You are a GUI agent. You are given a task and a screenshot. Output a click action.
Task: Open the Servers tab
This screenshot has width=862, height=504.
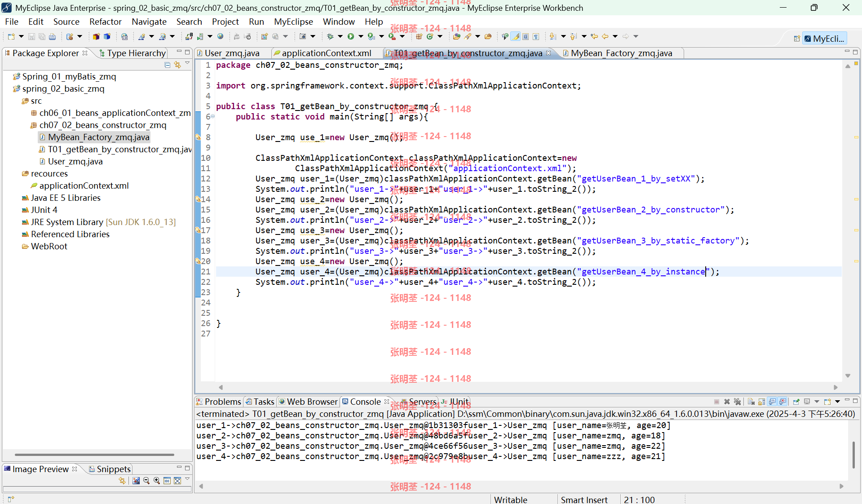coord(419,402)
